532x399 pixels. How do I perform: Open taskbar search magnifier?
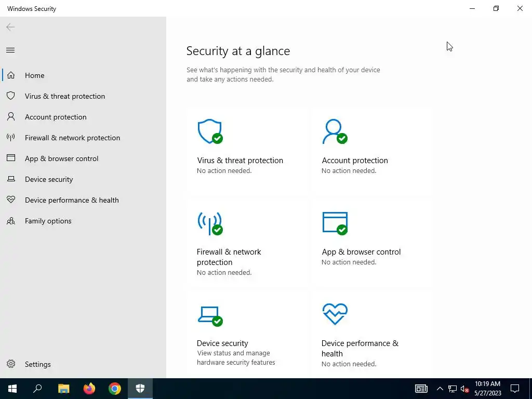(37, 389)
